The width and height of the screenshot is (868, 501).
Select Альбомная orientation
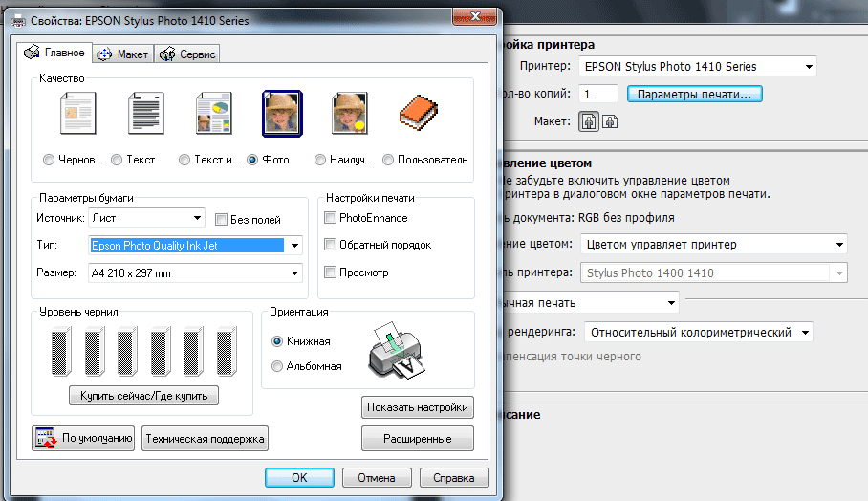(277, 366)
